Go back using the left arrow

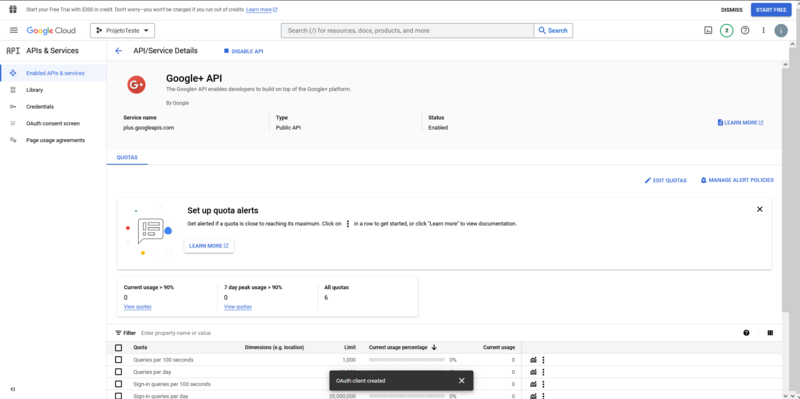(x=119, y=51)
